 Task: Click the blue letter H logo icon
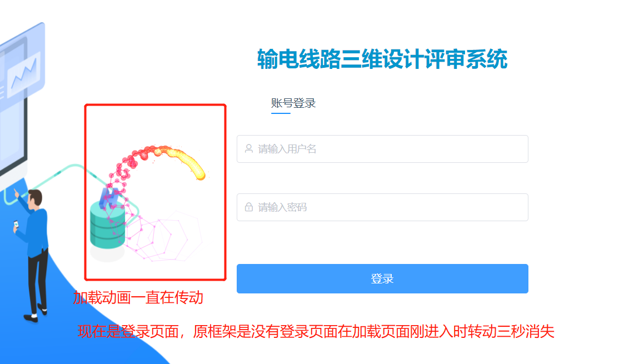point(109,197)
